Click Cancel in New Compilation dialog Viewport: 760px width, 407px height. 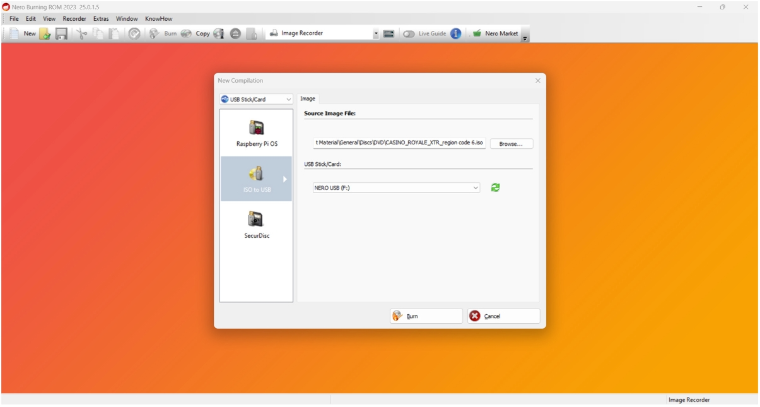point(503,316)
